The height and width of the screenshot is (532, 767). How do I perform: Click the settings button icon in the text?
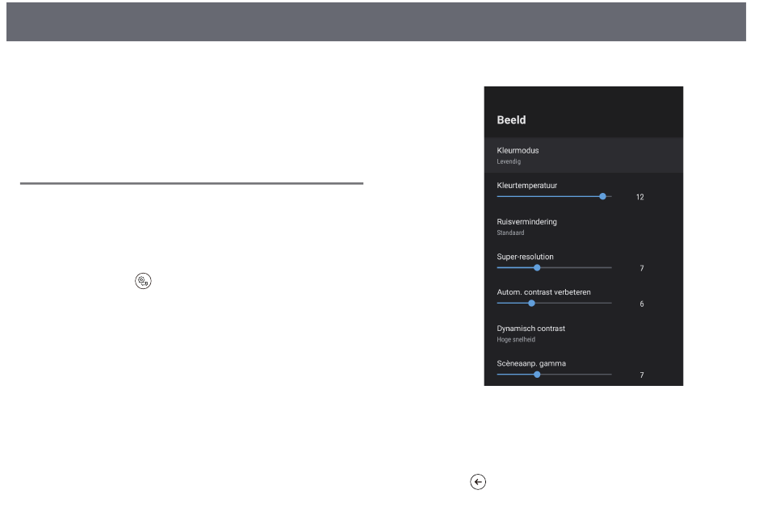[x=145, y=281]
